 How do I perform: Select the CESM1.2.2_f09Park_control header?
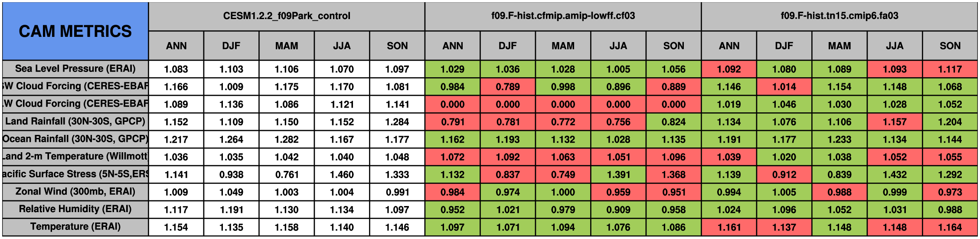click(287, 16)
